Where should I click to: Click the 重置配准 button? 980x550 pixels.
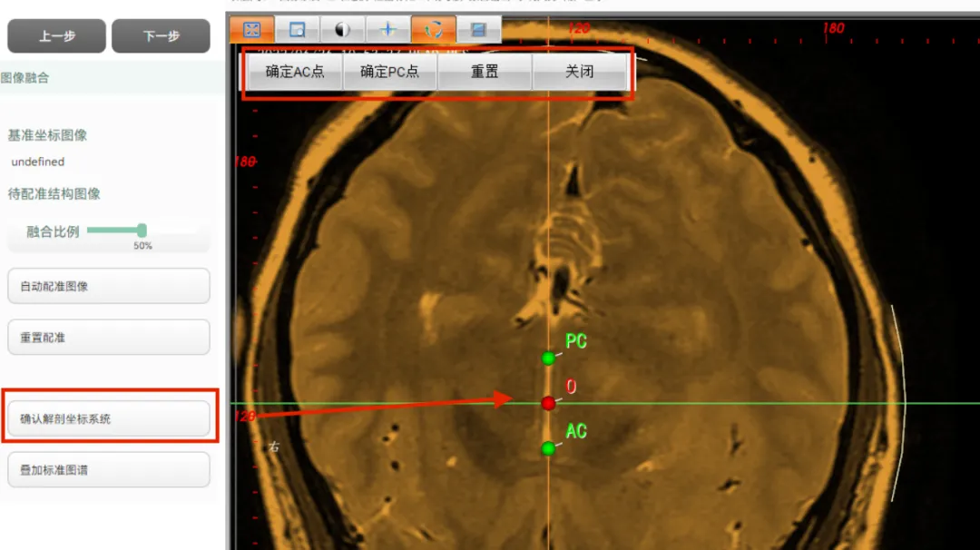click(109, 338)
